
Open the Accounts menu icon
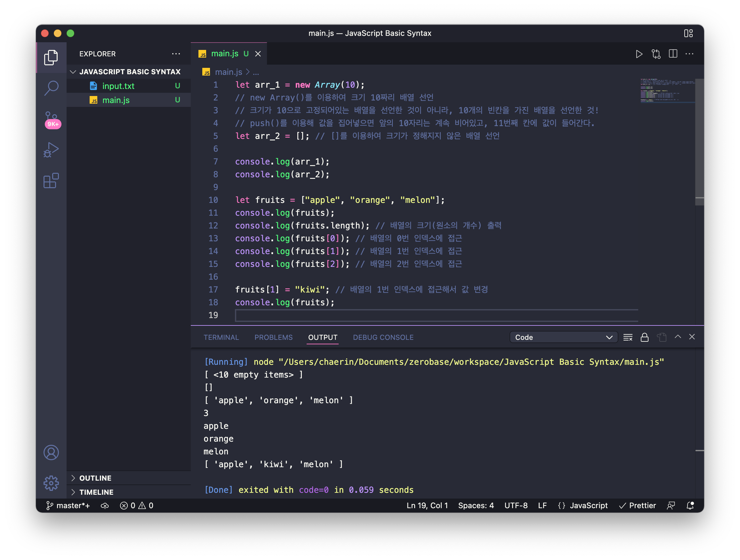click(x=51, y=452)
